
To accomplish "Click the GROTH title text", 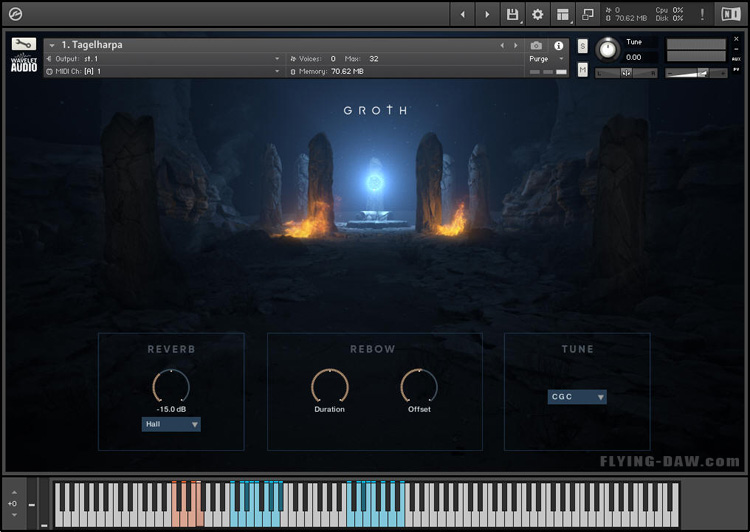I will (x=375, y=111).
